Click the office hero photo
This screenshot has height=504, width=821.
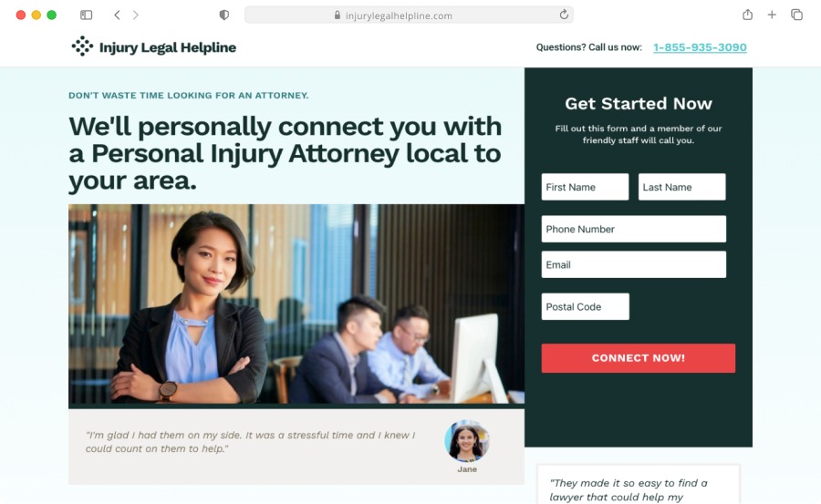coord(296,304)
